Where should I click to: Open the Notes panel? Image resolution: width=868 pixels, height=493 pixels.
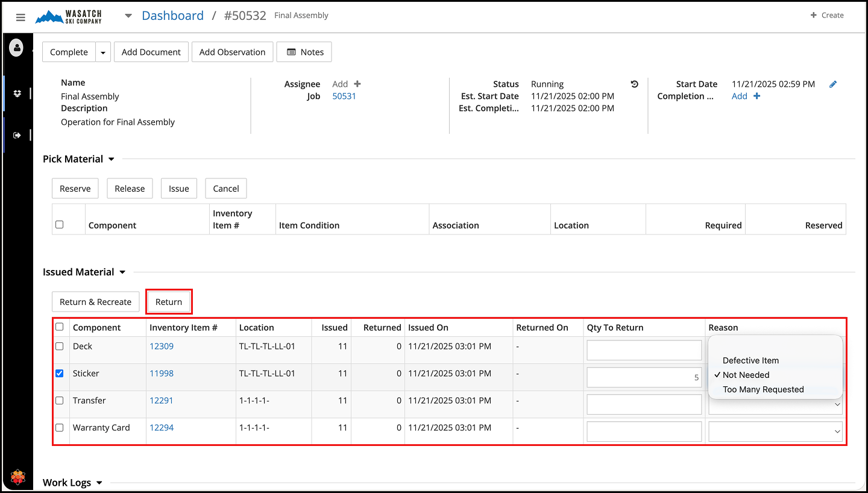(304, 52)
